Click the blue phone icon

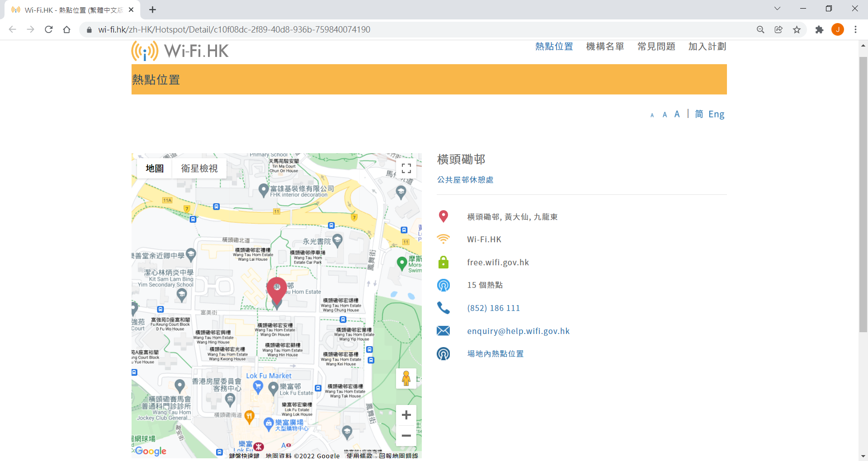click(x=443, y=308)
